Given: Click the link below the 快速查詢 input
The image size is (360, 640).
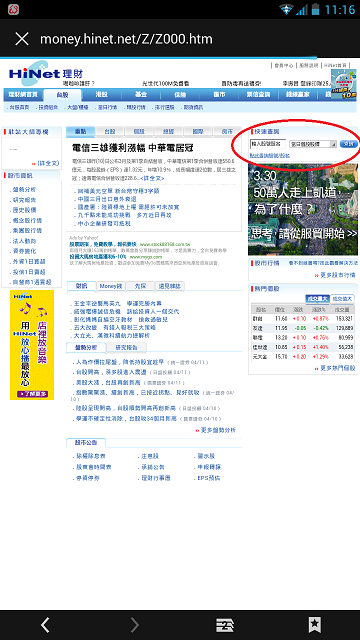Looking at the screenshot, I should coord(269,156).
